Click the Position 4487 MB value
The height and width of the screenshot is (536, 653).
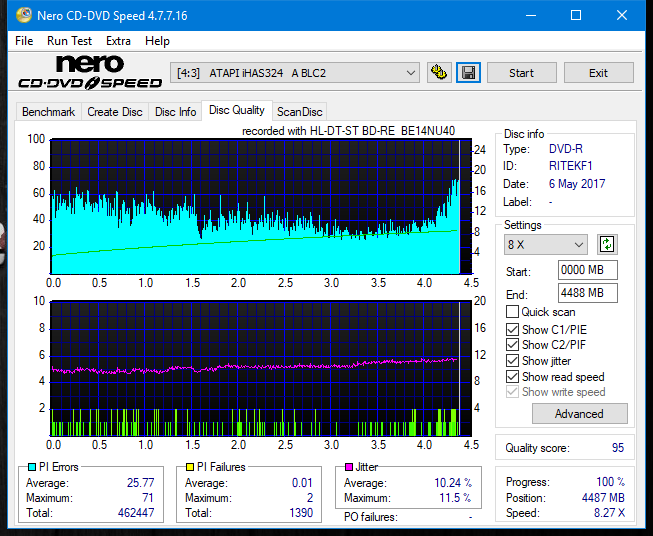coord(603,498)
